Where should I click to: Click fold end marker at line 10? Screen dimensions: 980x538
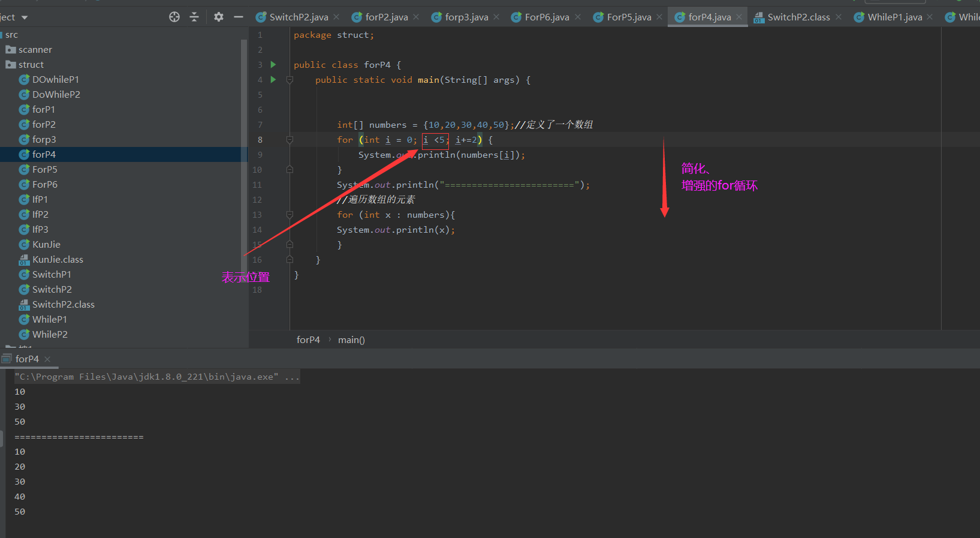(290, 170)
